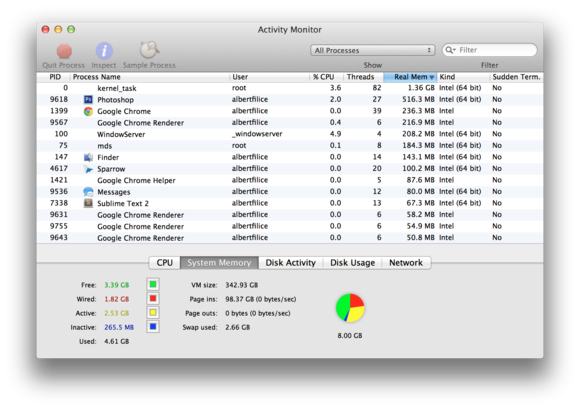The image size is (580, 409).
Task: Open the Inspect info icon
Action: [104, 51]
